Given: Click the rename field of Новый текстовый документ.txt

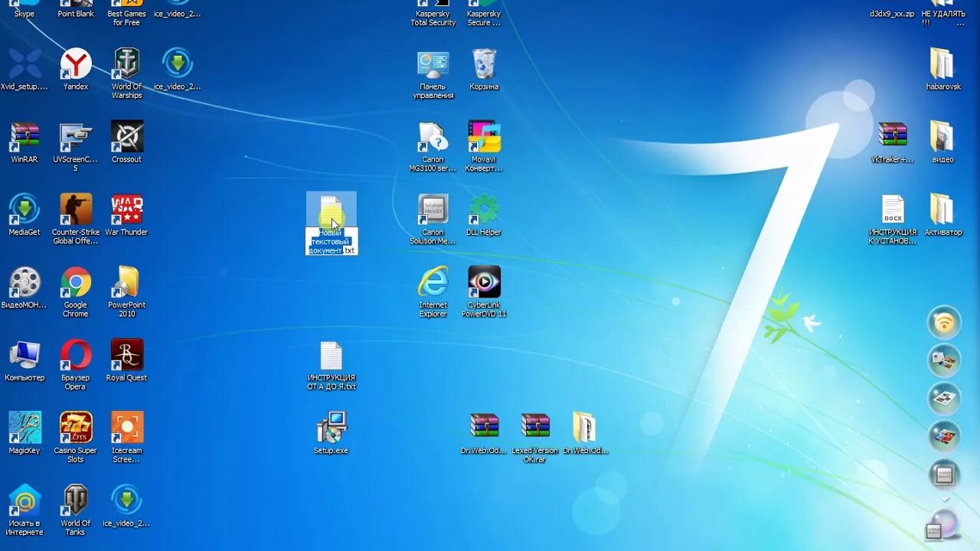Looking at the screenshot, I should click(x=332, y=241).
